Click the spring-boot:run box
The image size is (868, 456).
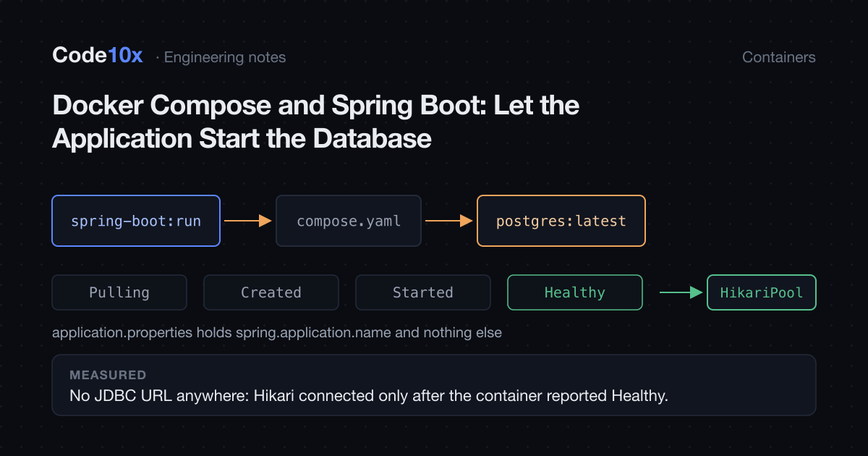coord(136,221)
